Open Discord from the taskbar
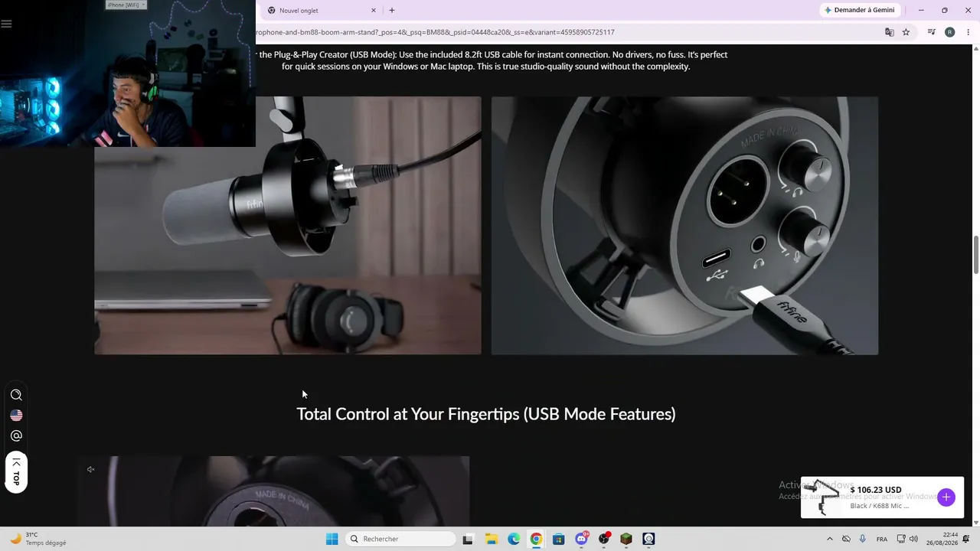The height and width of the screenshot is (551, 980). (x=582, y=539)
